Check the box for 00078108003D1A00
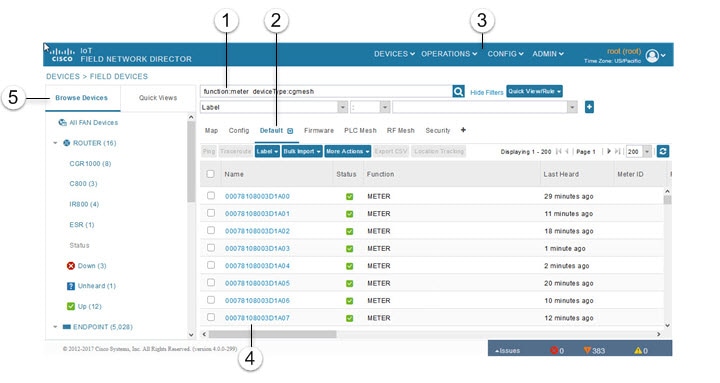Screen dimensions: 720x383 211,196
